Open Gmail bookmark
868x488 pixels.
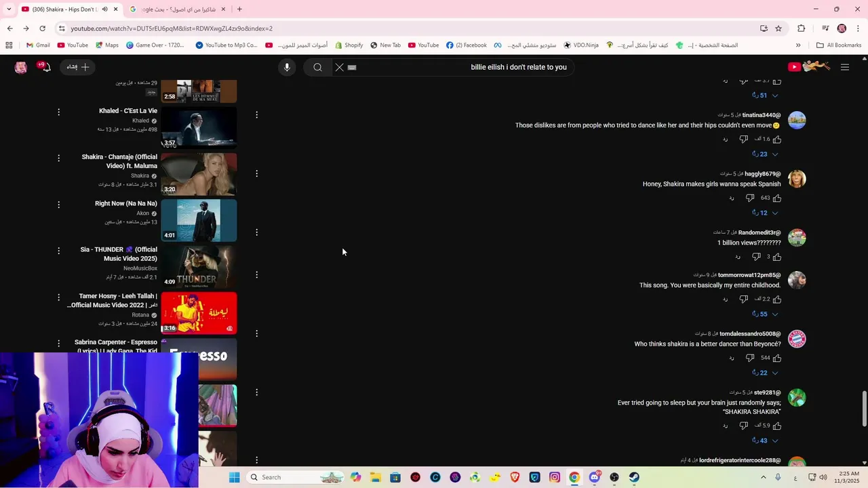tap(38, 45)
